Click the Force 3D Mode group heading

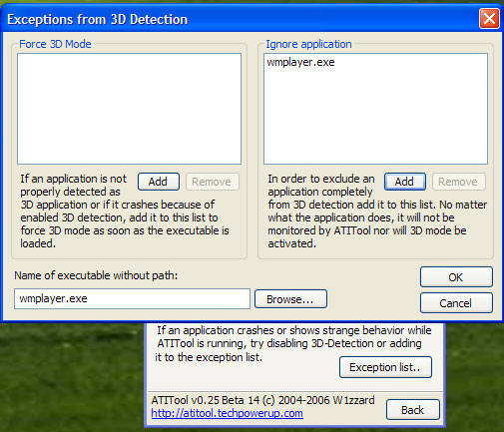pos(55,44)
